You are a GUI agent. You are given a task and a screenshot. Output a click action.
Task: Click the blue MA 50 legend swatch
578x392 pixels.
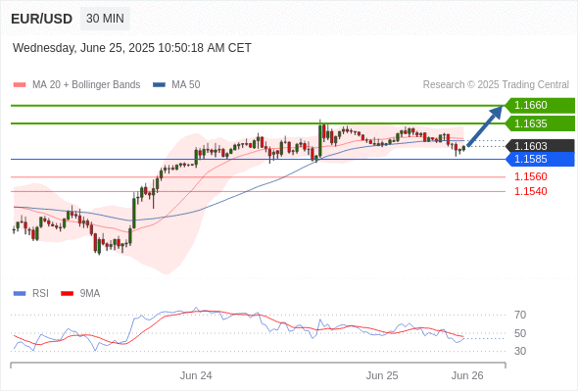pyautogui.click(x=159, y=85)
